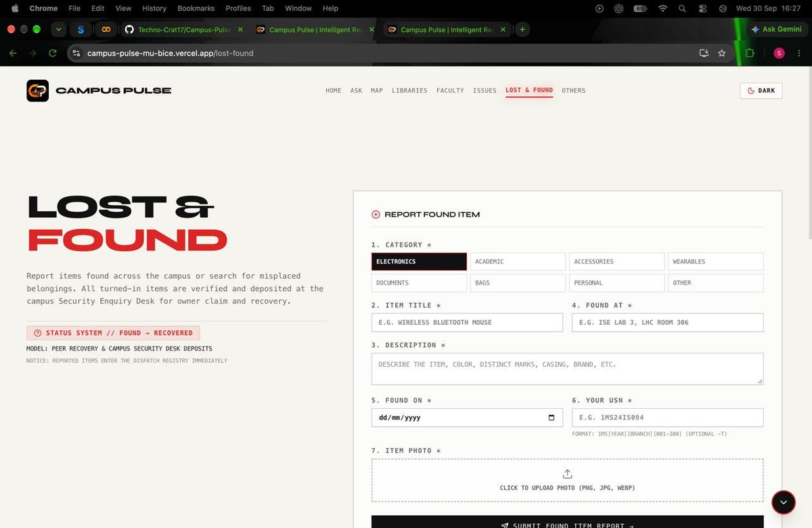Open macOS Control Center icon
This screenshot has height=528, width=812.
pos(702,8)
